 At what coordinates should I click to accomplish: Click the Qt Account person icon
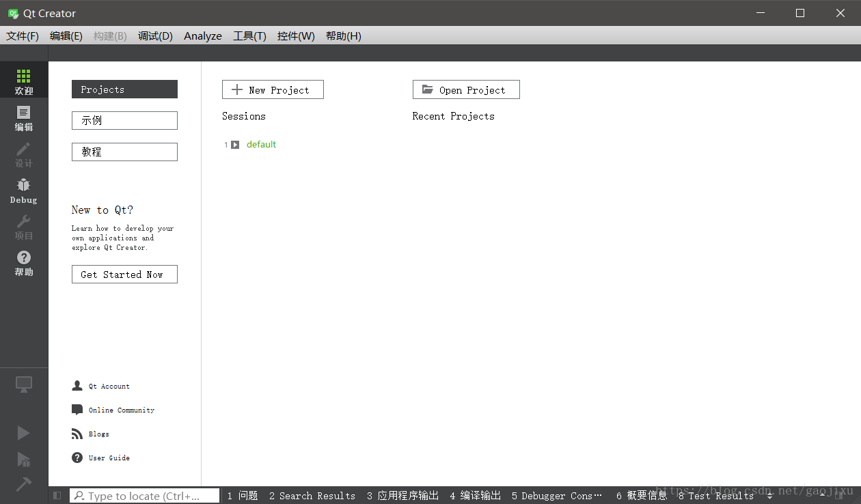[x=77, y=386]
